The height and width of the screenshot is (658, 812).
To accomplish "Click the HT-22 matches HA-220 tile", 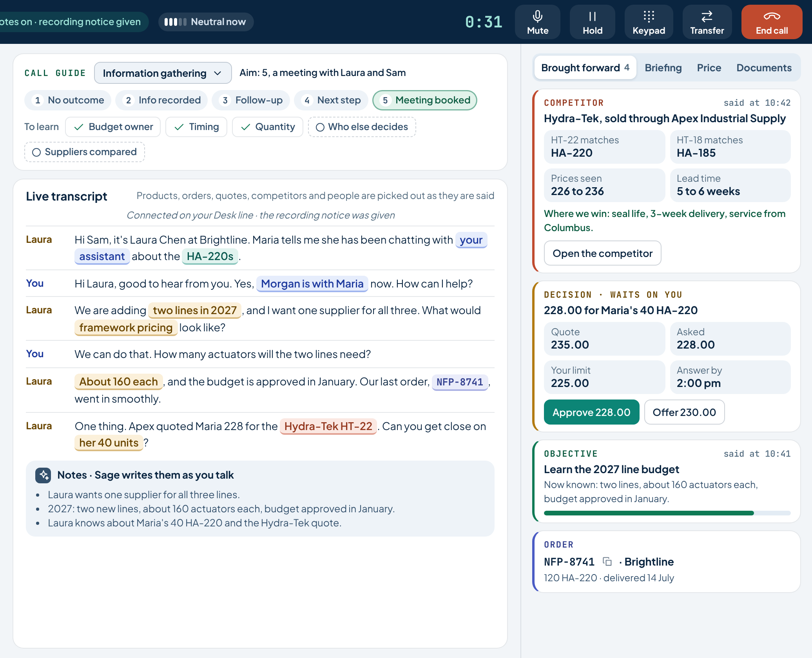I will (x=604, y=147).
